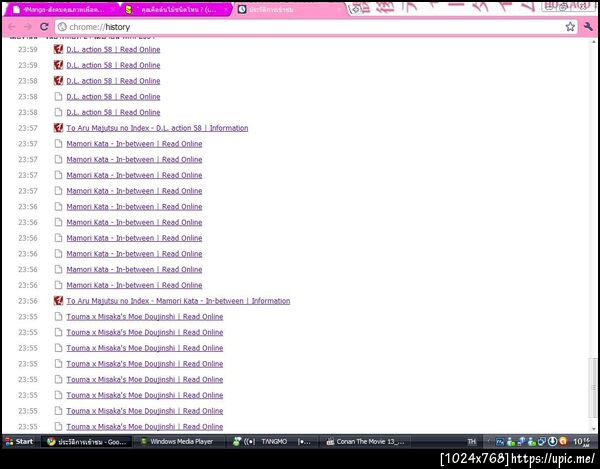600x469 pixels.
Task: Click the TH language indicator
Action: click(471, 442)
